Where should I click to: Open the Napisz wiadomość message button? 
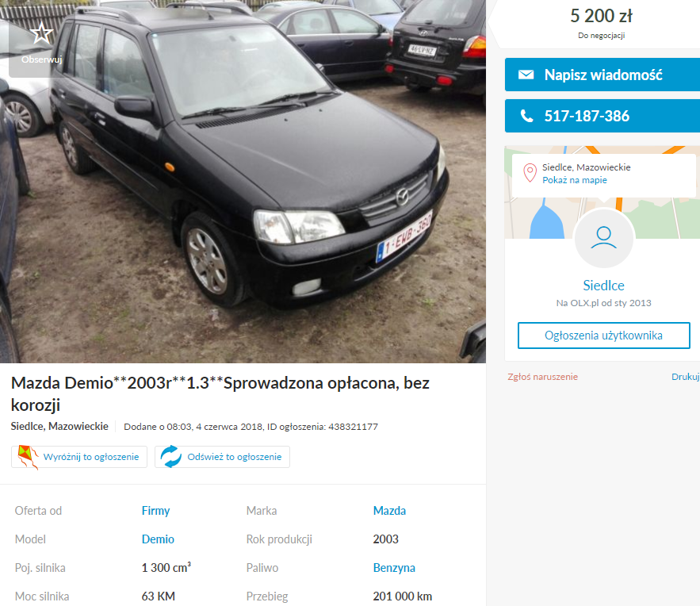coord(602,75)
